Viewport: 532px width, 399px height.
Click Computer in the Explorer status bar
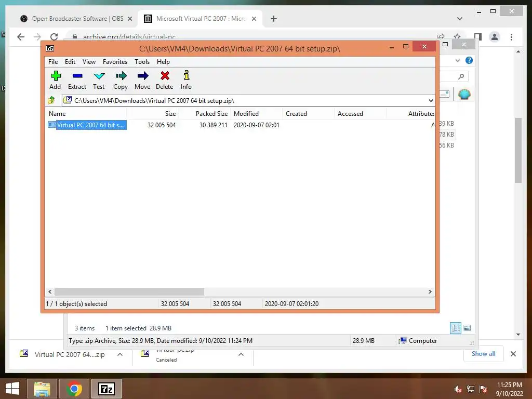click(x=418, y=340)
